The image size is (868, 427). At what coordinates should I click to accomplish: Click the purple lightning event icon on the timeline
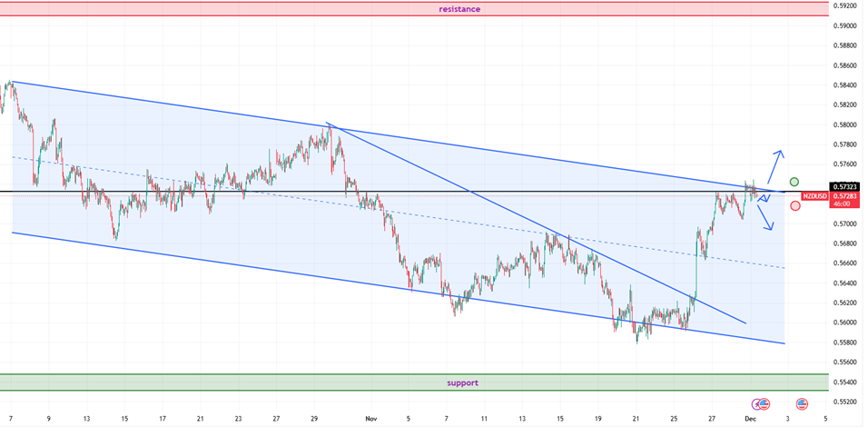[757, 403]
